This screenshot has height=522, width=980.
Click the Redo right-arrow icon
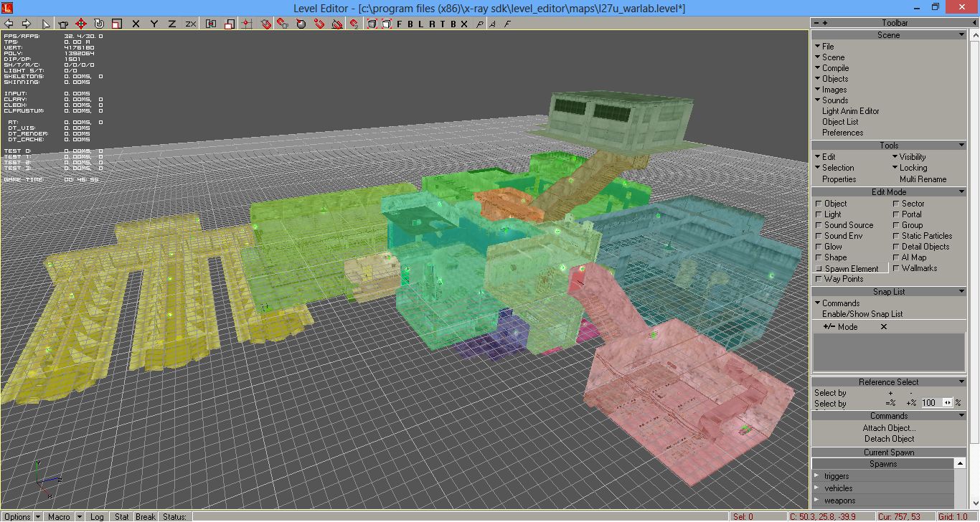coord(26,24)
